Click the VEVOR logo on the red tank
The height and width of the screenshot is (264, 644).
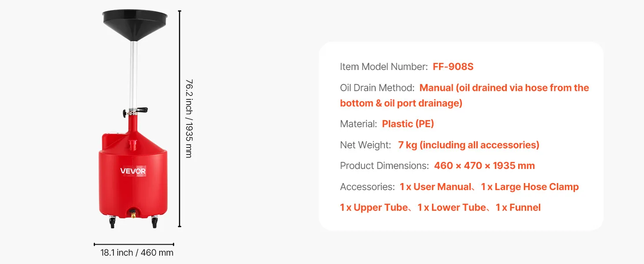point(133,171)
